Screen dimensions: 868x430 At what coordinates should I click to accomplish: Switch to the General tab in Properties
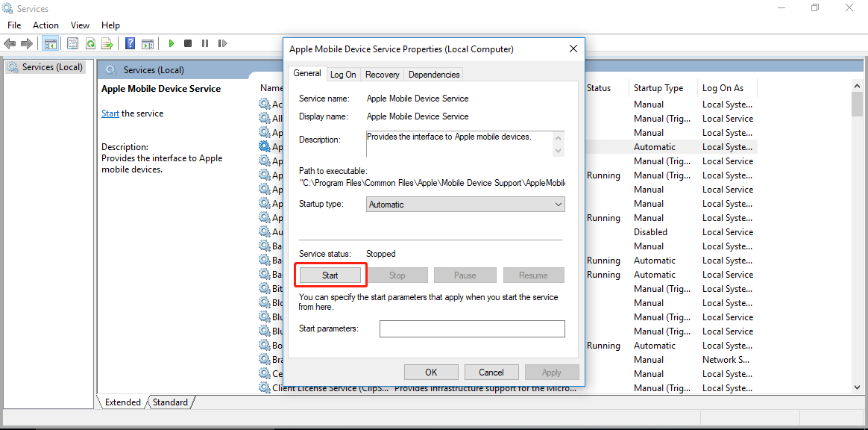coord(307,73)
